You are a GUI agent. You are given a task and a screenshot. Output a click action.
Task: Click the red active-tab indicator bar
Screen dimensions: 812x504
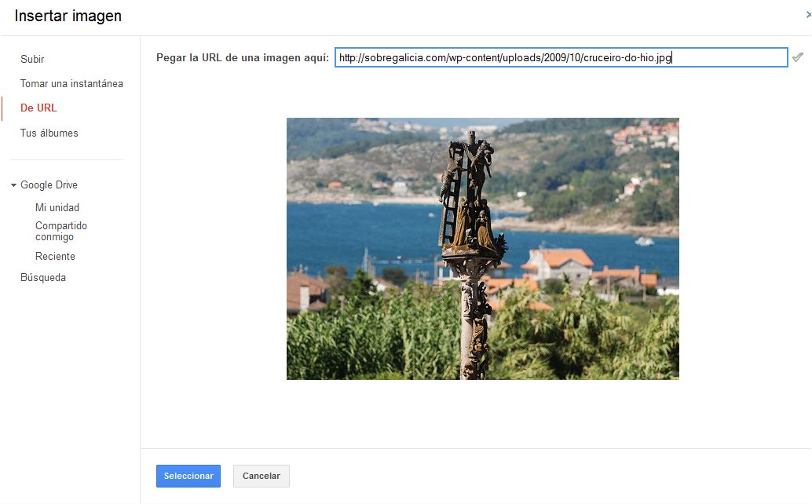tap(2, 108)
